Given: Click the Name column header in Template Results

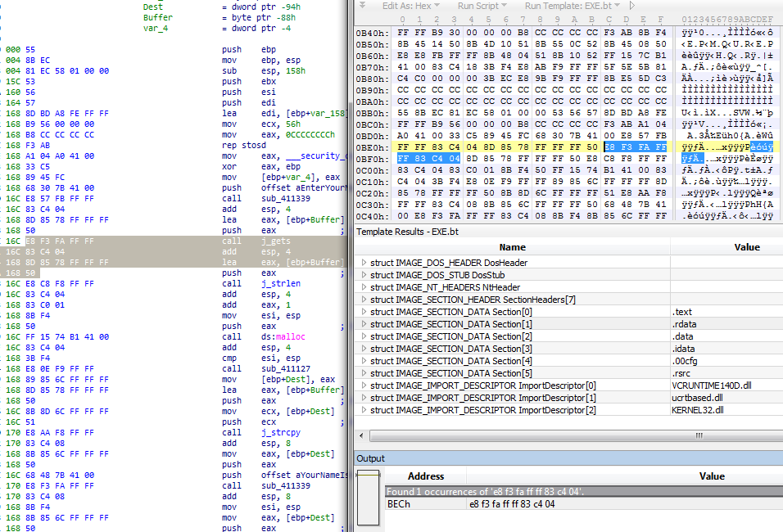Looking at the screenshot, I should tap(512, 246).
